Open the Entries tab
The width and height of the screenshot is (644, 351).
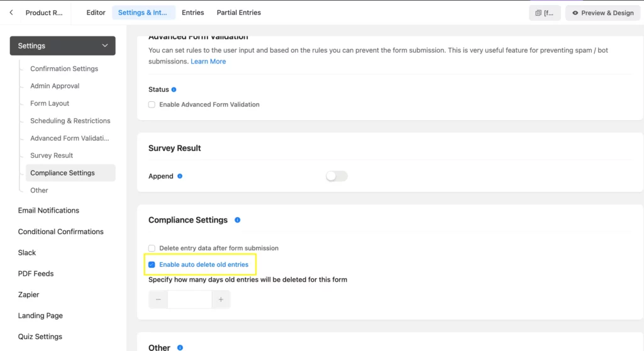192,13
